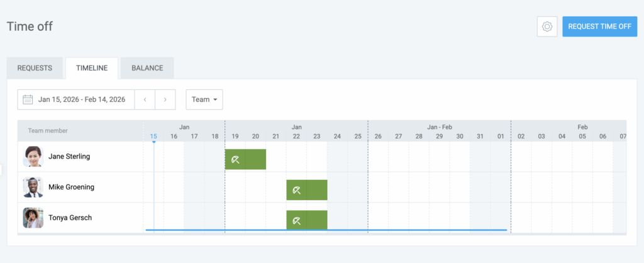644x263 pixels.
Task: Switch to the Requests tab
Action: (x=35, y=68)
